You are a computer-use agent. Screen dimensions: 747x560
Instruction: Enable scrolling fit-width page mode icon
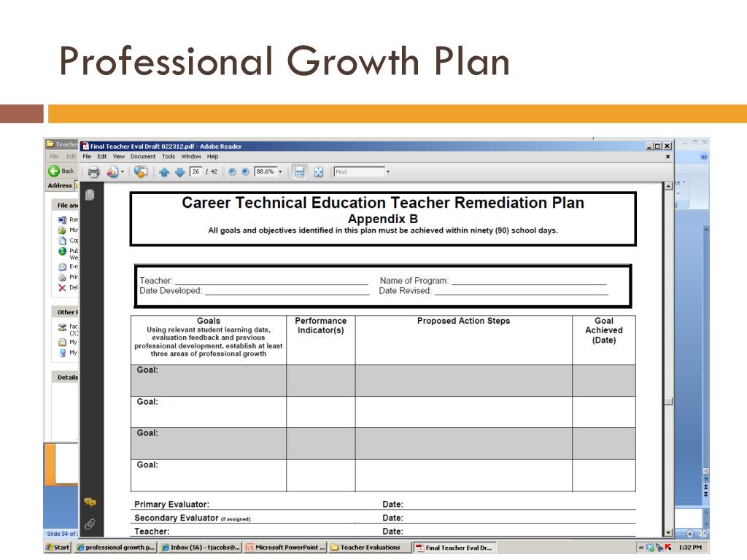pos(299,172)
